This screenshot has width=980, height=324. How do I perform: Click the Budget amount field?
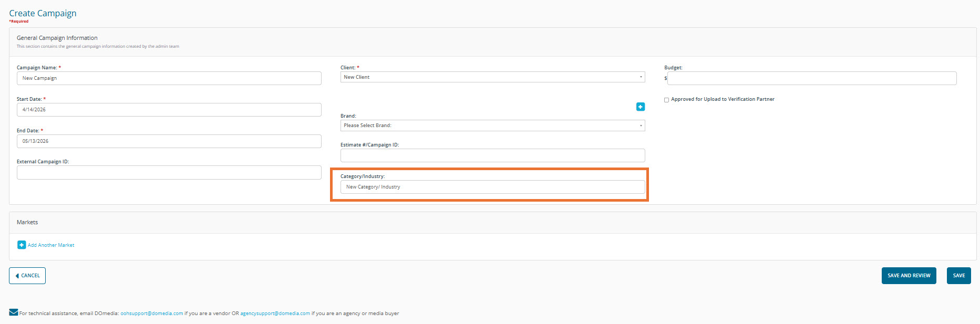[811, 78]
